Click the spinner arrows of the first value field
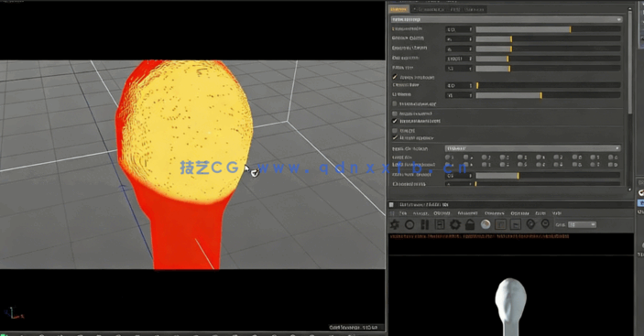The image size is (644, 336). (471, 29)
